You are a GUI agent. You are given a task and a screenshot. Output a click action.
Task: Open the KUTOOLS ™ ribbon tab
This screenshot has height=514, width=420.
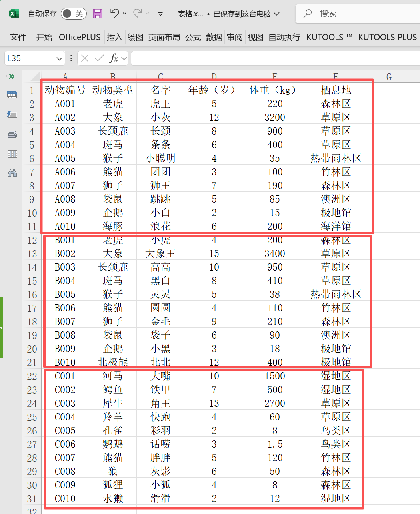[329, 37]
